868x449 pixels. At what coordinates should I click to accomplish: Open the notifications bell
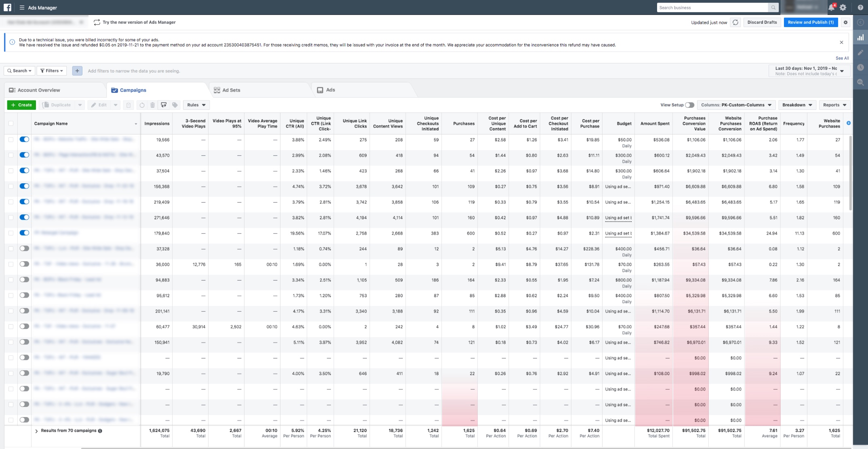tap(831, 7)
